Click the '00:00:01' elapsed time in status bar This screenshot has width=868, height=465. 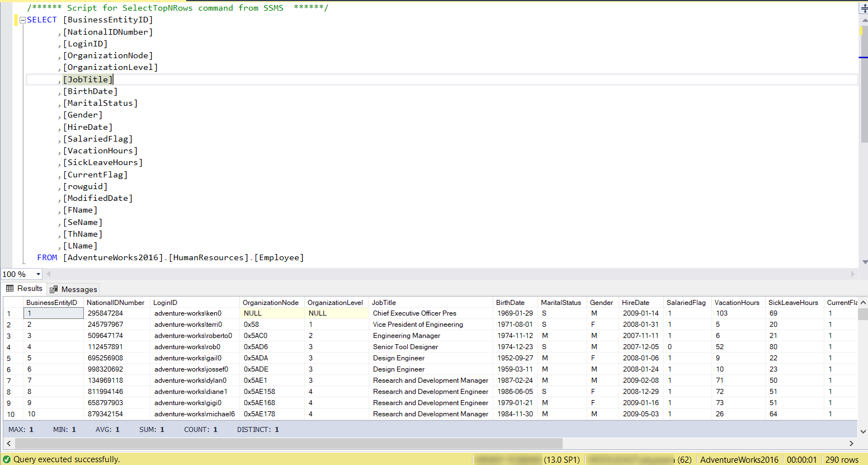801,460
